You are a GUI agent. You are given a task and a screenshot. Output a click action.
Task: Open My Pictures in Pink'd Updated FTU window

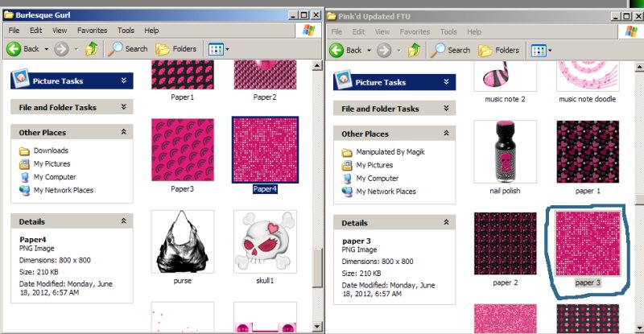point(374,165)
